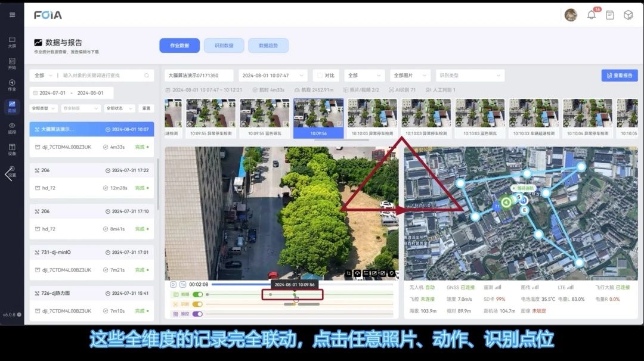This screenshot has height=361, width=644.
Task: Expand the 全部状态 filter dropdown
Action: click(x=120, y=108)
